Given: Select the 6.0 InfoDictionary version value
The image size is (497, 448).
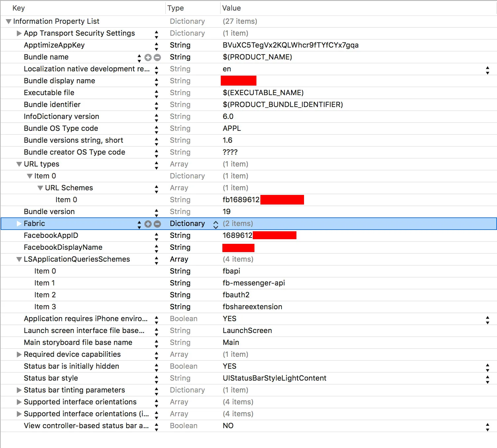Looking at the screenshot, I should (228, 117).
